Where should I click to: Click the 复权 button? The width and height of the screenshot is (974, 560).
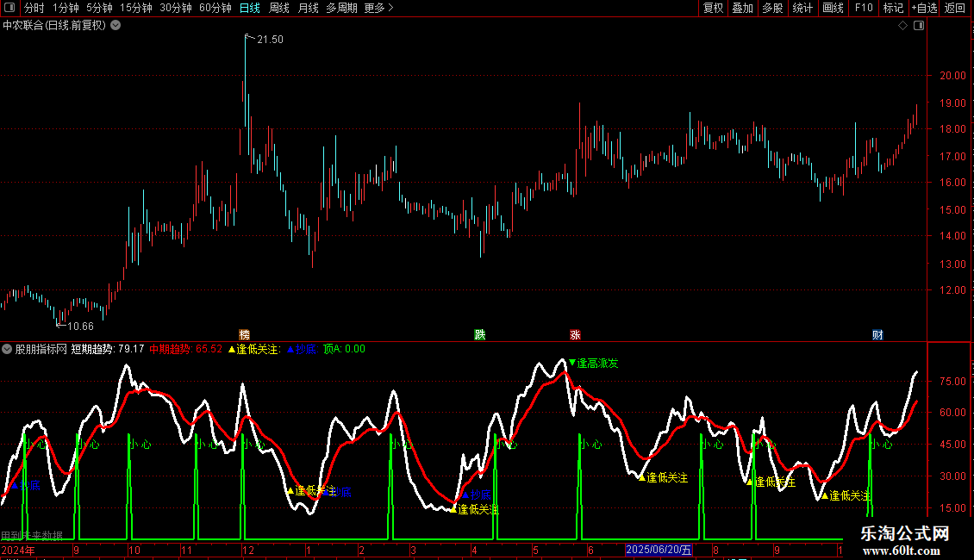click(x=713, y=8)
